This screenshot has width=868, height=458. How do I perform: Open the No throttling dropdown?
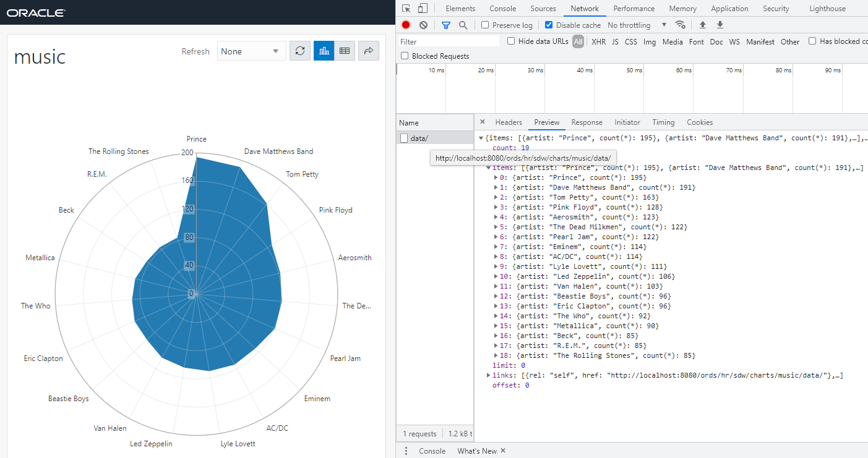pyautogui.click(x=637, y=25)
